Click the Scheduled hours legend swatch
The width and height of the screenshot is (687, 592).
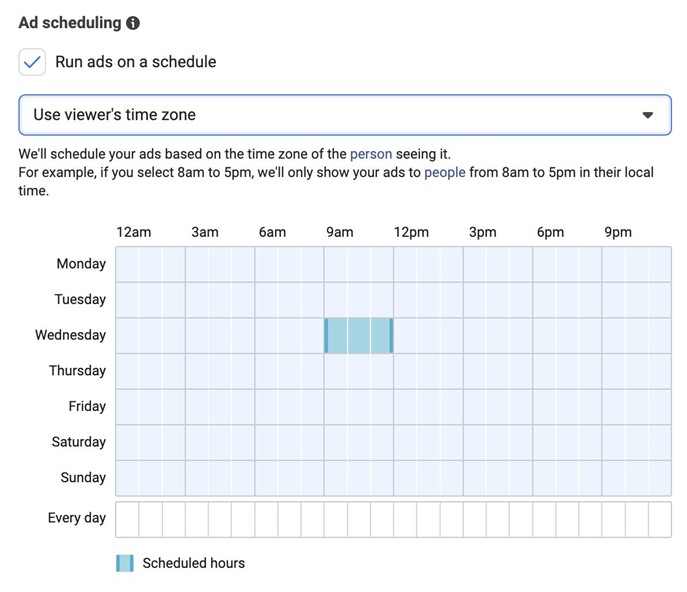125,563
